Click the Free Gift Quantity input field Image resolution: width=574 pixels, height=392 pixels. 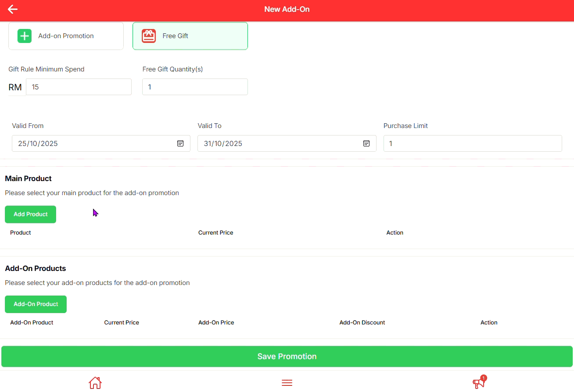195,87
